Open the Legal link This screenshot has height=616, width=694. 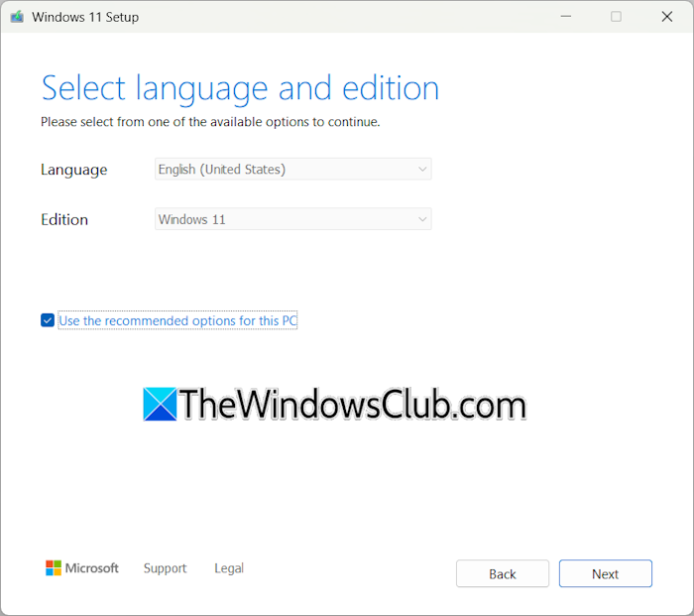(229, 568)
